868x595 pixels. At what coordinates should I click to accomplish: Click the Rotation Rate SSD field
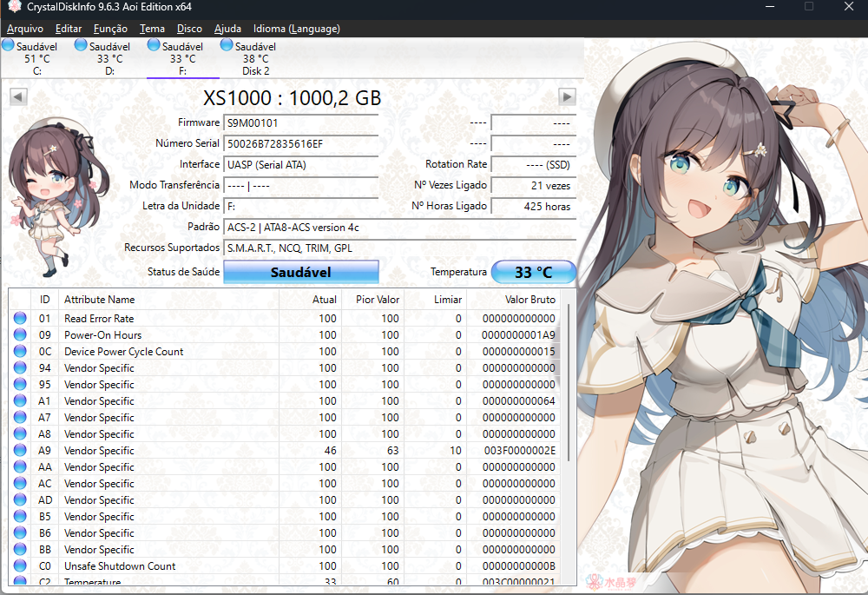click(x=534, y=164)
